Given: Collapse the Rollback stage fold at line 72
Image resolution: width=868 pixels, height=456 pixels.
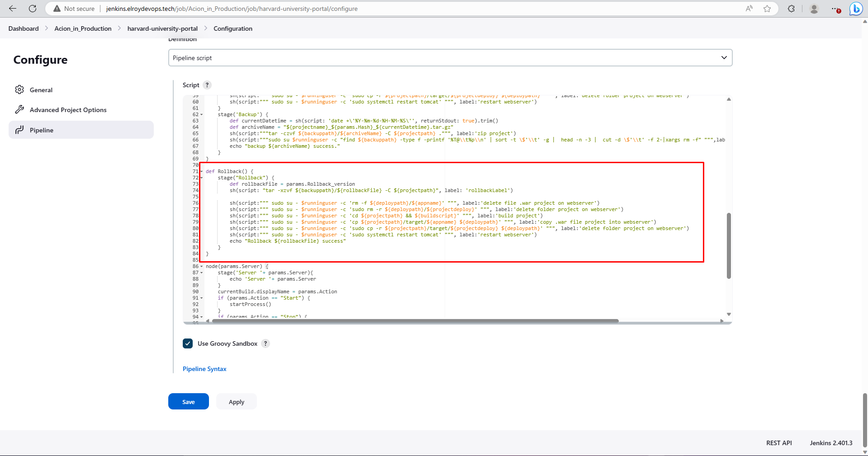Looking at the screenshot, I should click(202, 178).
